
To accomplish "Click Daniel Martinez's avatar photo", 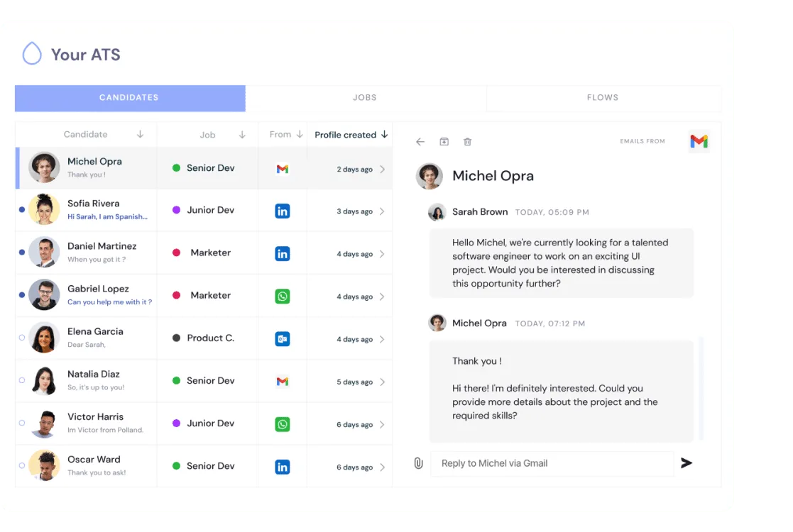I will pyautogui.click(x=44, y=252).
